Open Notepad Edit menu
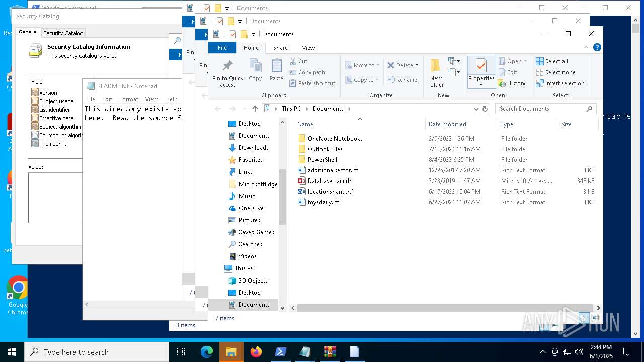 point(107,99)
